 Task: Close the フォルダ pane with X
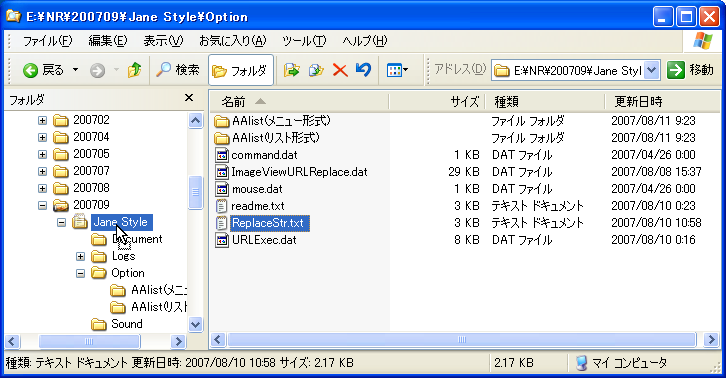click(189, 98)
